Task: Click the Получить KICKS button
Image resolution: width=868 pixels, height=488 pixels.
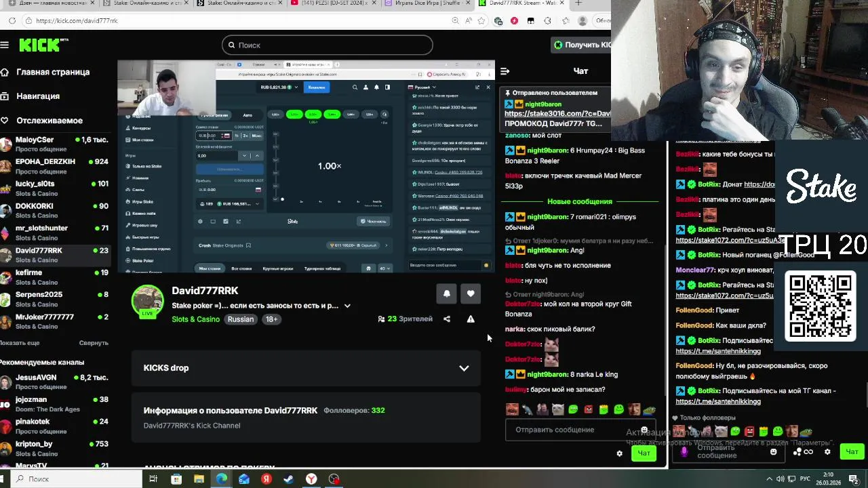Action: (581, 45)
